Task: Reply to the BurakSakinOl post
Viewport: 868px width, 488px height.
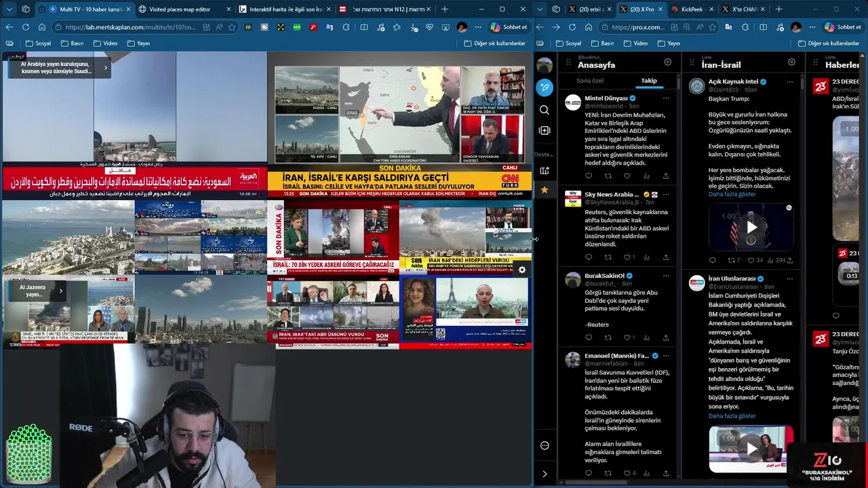Action: [589, 338]
